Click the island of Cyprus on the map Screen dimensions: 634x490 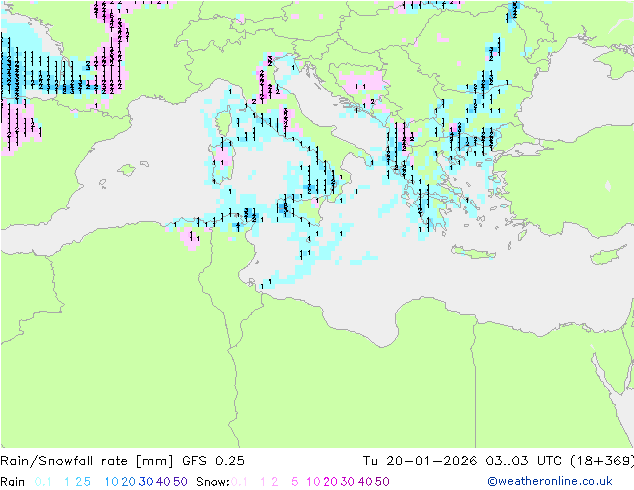click(x=608, y=257)
